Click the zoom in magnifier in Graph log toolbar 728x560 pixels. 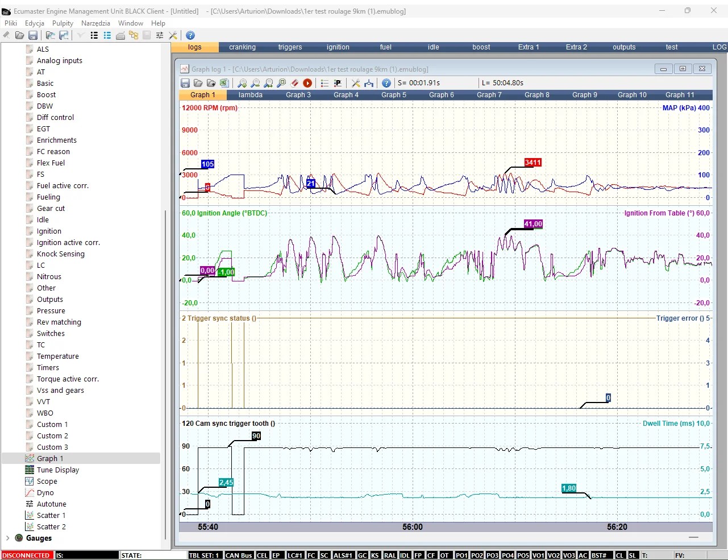coord(243,83)
